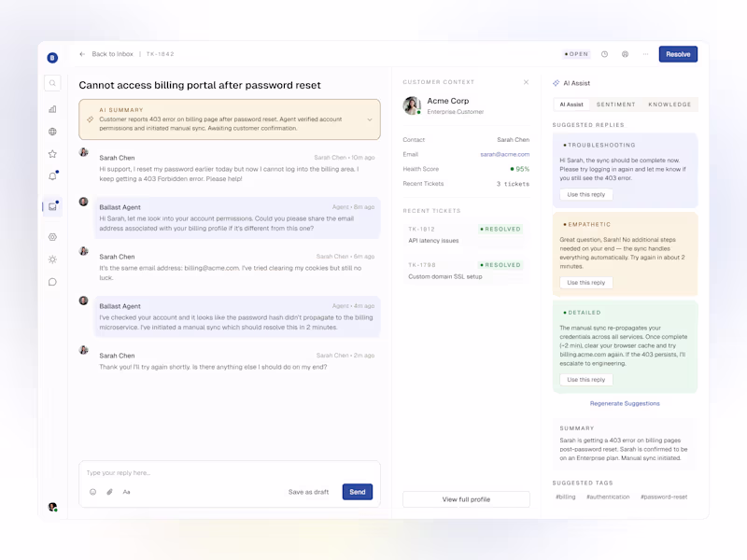Click the #password-reset suggested tag
Image resolution: width=747 pixels, height=560 pixels.
point(664,497)
